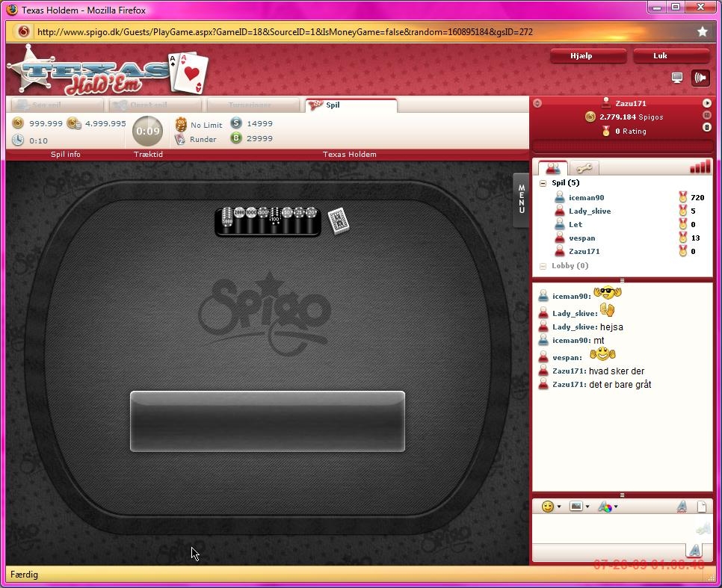Viewport: 722px width, 588px height.
Task: Toggle the sound speaker icon
Action: click(700, 78)
